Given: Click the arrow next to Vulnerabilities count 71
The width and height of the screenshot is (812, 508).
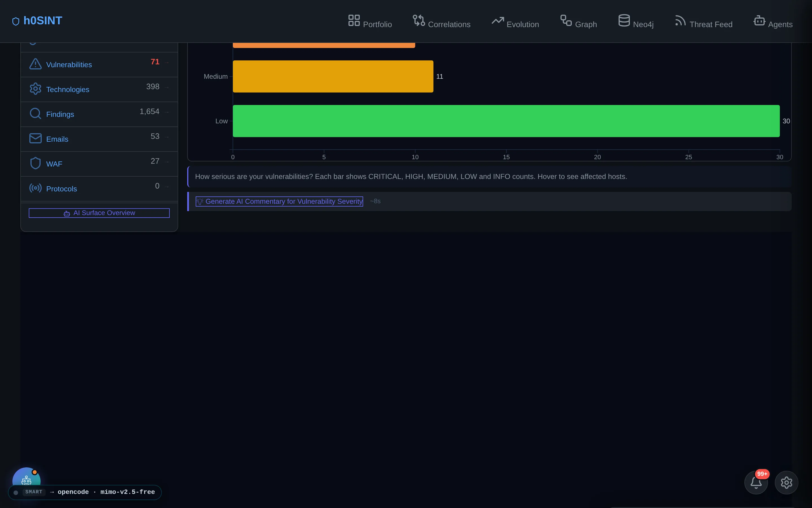Looking at the screenshot, I should (167, 62).
